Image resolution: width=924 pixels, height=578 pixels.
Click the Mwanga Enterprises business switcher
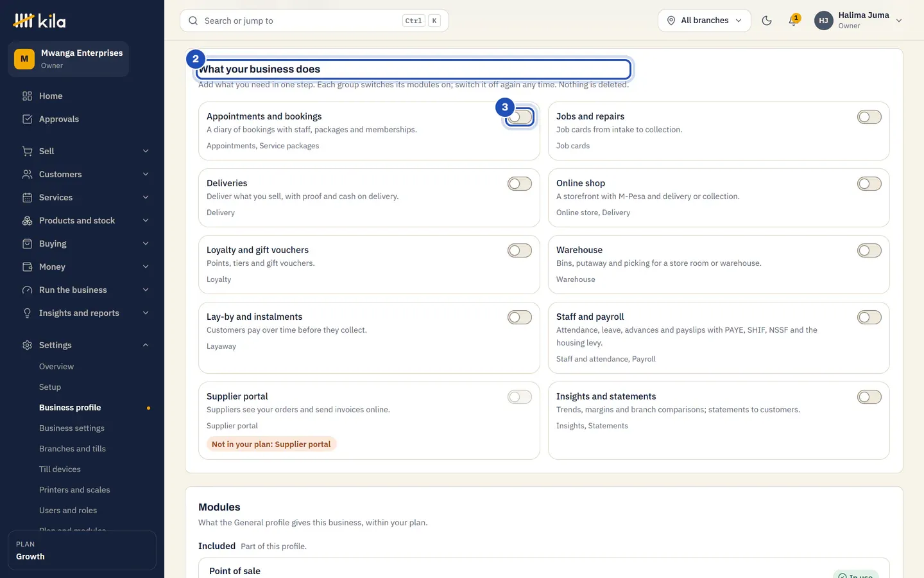(69, 59)
